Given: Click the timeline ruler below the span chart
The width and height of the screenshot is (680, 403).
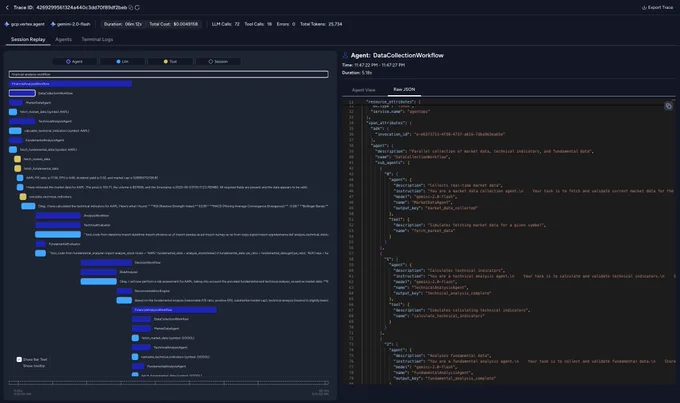Looking at the screenshot, I should click(168, 383).
